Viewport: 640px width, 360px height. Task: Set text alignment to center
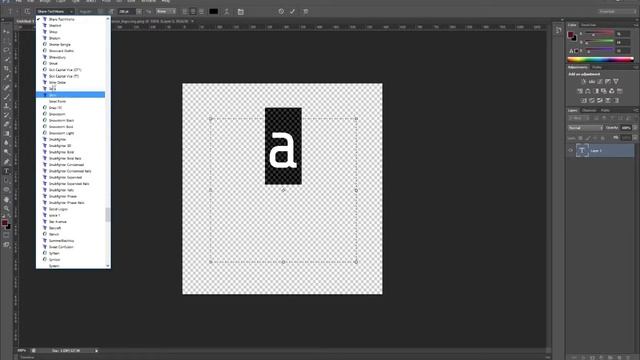[193, 12]
